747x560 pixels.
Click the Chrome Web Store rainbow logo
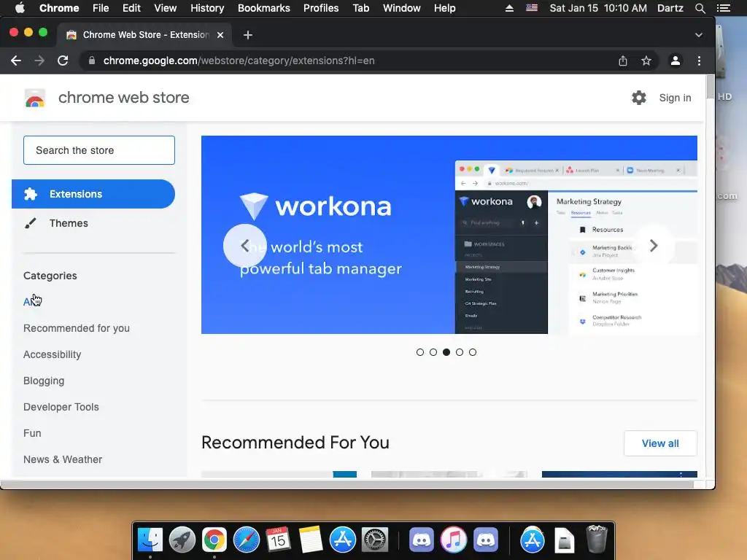click(x=35, y=98)
